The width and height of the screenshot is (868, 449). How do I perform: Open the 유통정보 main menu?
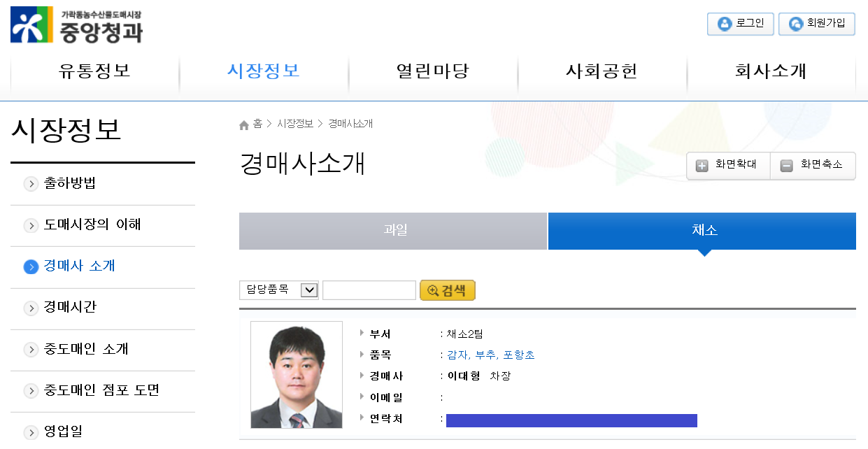point(95,71)
